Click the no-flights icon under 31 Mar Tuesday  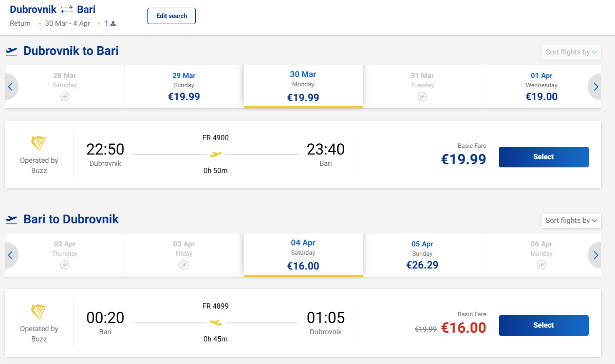pos(422,97)
